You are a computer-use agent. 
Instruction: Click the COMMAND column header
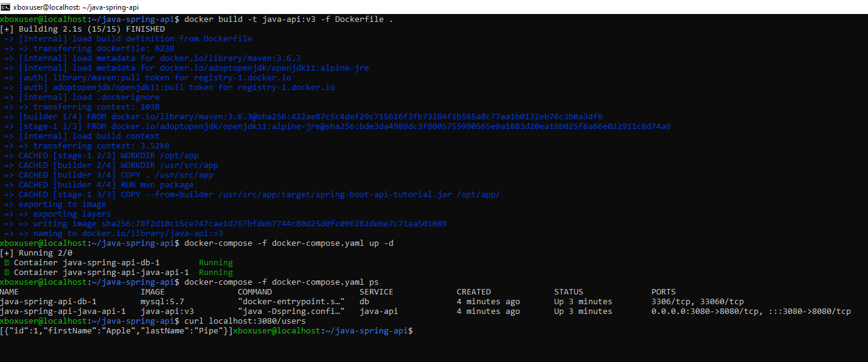tap(255, 292)
